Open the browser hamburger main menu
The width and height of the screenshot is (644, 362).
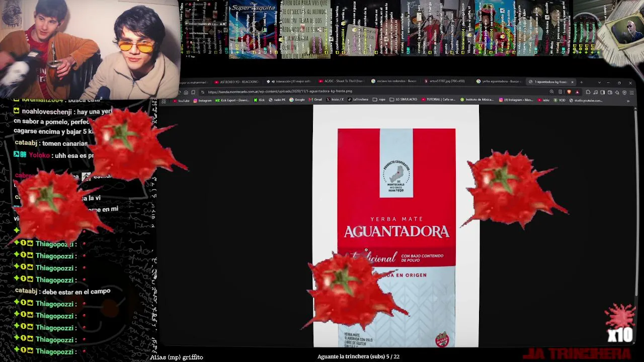point(631,92)
